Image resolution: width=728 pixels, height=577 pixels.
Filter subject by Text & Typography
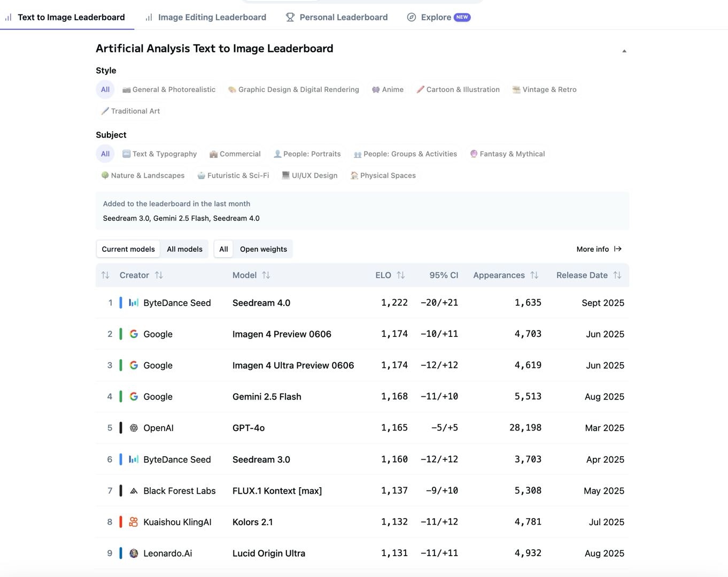(159, 153)
